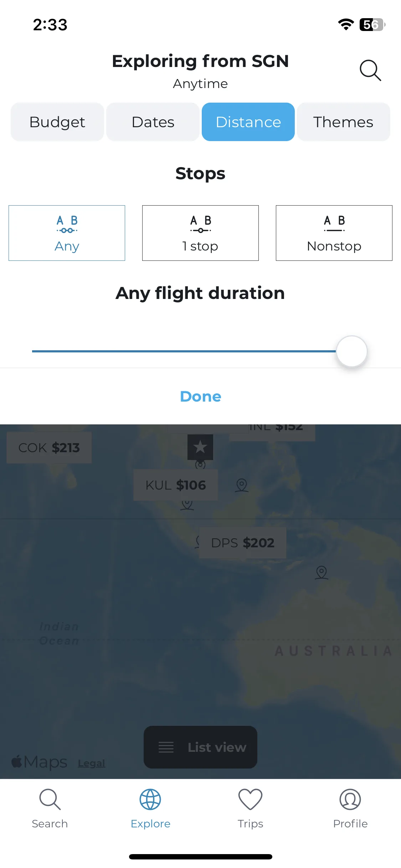Open the Trips heart icon
The image size is (401, 868).
(x=250, y=799)
